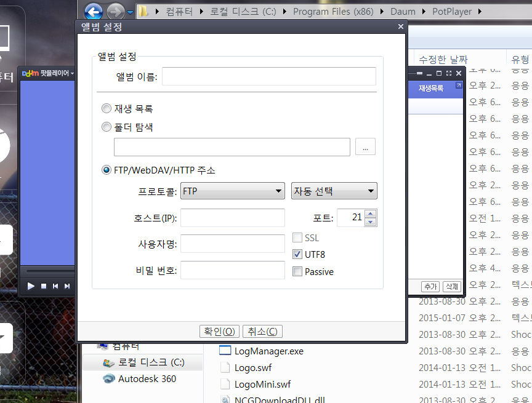The width and height of the screenshot is (532, 403).
Task: Select 로컬 디스크 (C:) in the navigation tree
Action: [151, 362]
